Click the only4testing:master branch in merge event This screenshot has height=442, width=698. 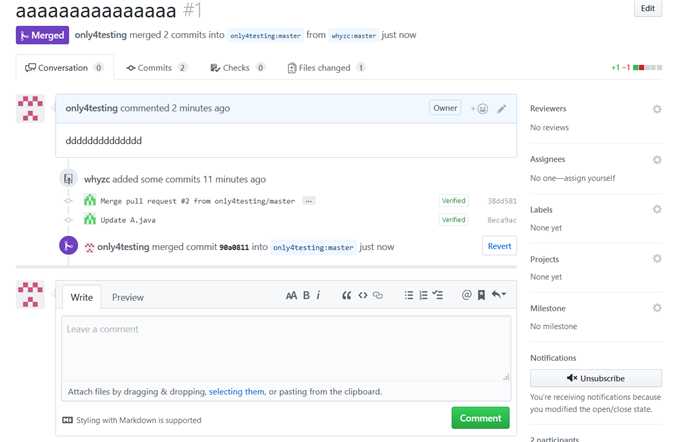(313, 247)
